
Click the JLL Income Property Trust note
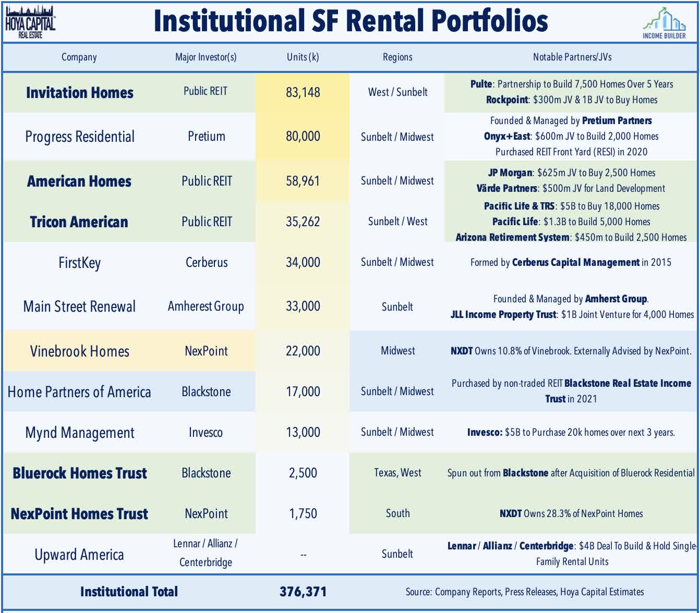click(572, 314)
